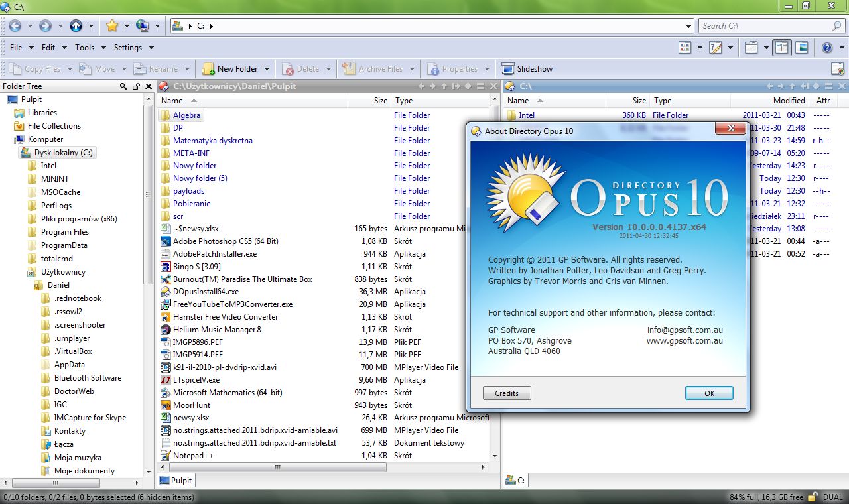Viewport: 849px width, 504px height.
Task: Close the Folder Tree panel
Action: tap(149, 86)
